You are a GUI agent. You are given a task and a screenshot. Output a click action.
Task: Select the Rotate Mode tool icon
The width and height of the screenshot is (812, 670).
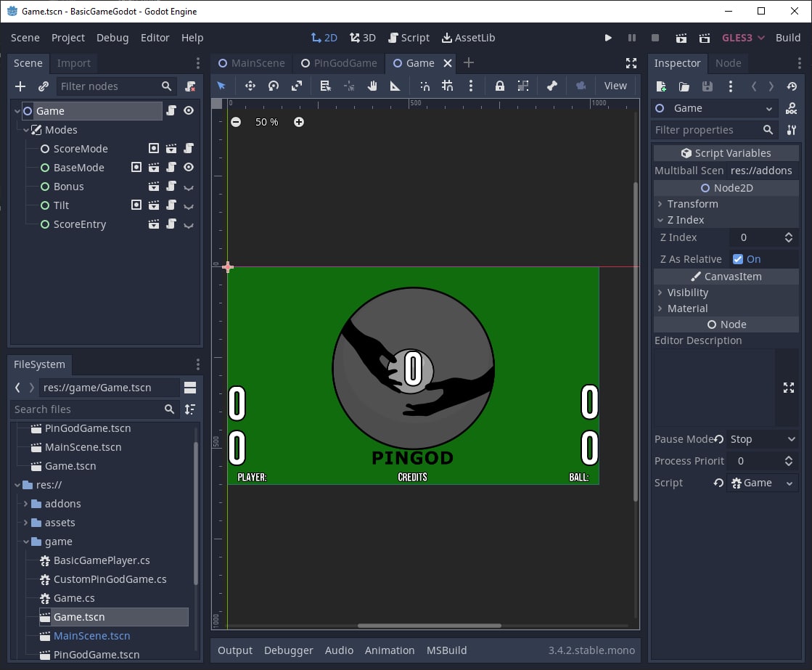pos(274,86)
